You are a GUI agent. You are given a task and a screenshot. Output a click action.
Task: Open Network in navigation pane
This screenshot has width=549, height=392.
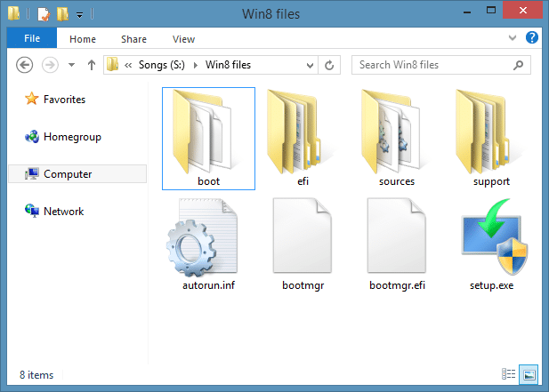click(54, 212)
